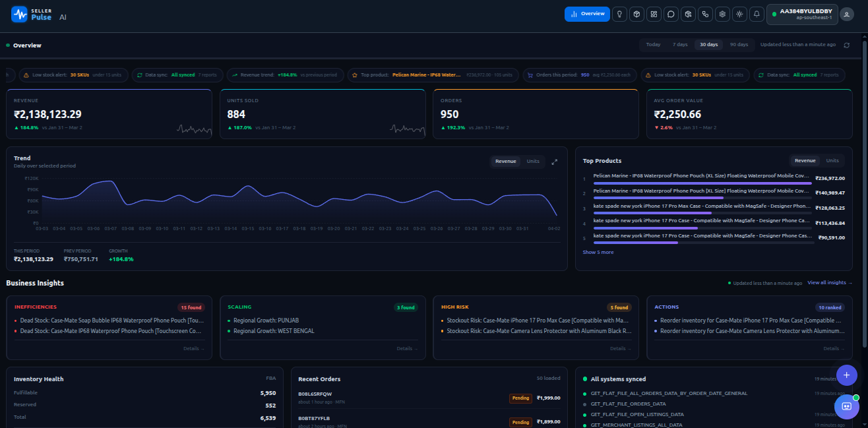Screen dimensions: 868x428
Task: Open recent order B0BT87YFLB
Action: pyautogui.click(x=429, y=421)
